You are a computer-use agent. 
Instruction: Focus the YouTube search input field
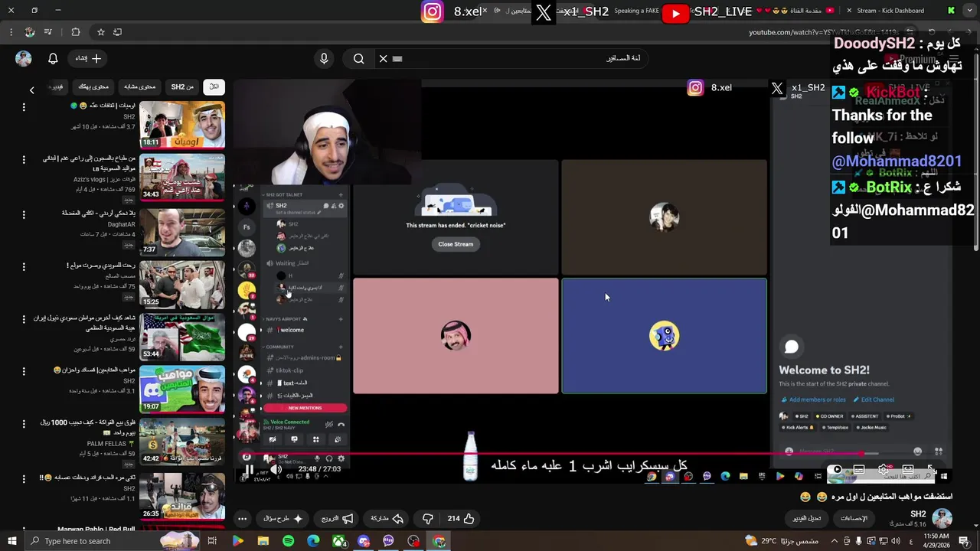tap(513, 58)
